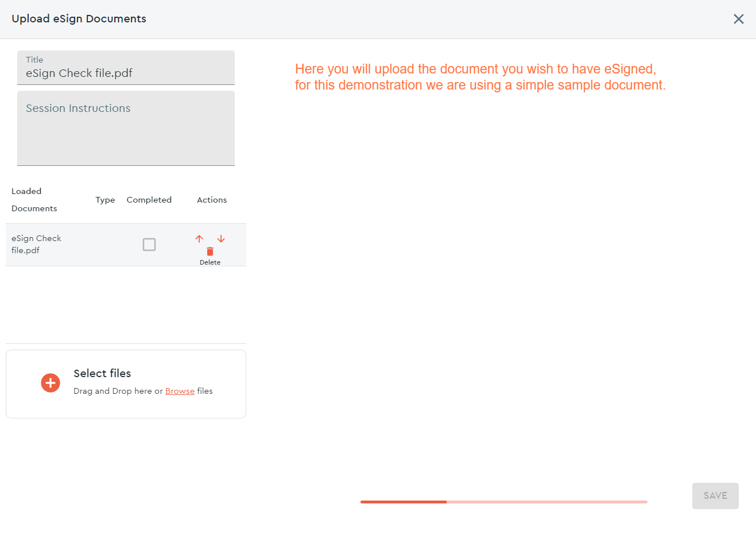Click the Actions column header
This screenshot has height=535, width=756.
pyautogui.click(x=212, y=200)
